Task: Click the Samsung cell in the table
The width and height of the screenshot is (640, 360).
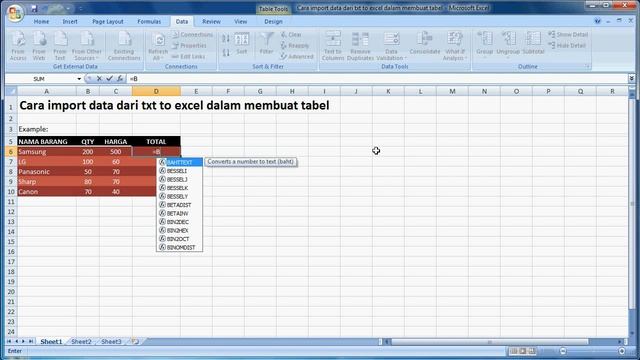Action: coord(47,152)
